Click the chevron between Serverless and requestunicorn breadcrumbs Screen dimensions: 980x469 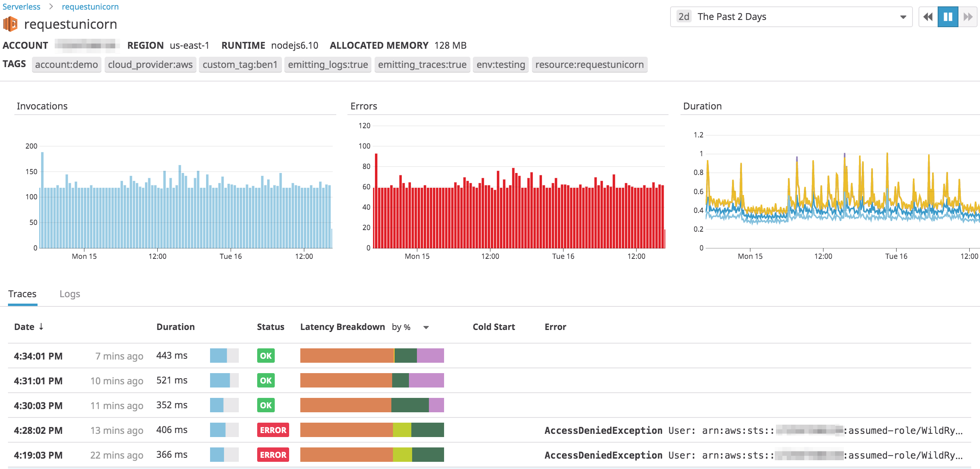(51, 6)
